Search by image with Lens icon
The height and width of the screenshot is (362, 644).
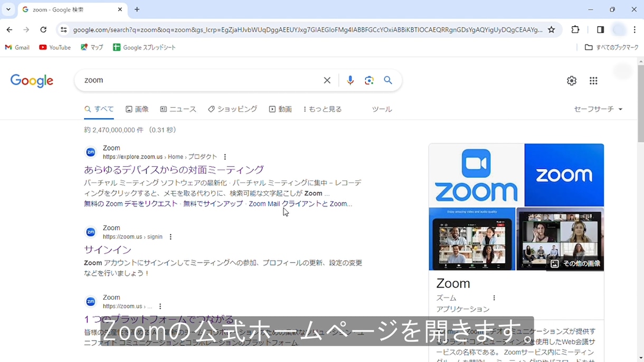pos(369,80)
